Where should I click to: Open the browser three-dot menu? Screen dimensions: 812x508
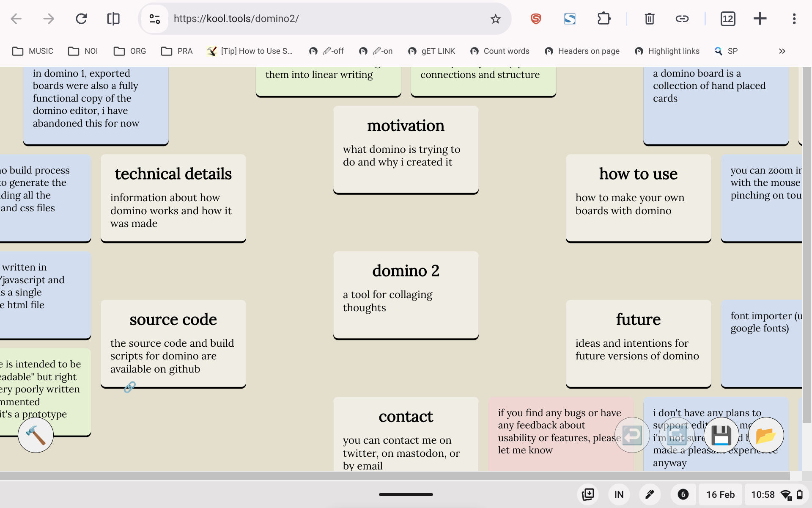coord(794,19)
